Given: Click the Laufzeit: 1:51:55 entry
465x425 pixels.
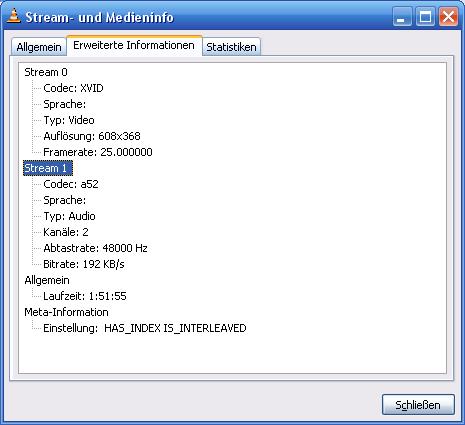Looking at the screenshot, I should pos(85,296).
